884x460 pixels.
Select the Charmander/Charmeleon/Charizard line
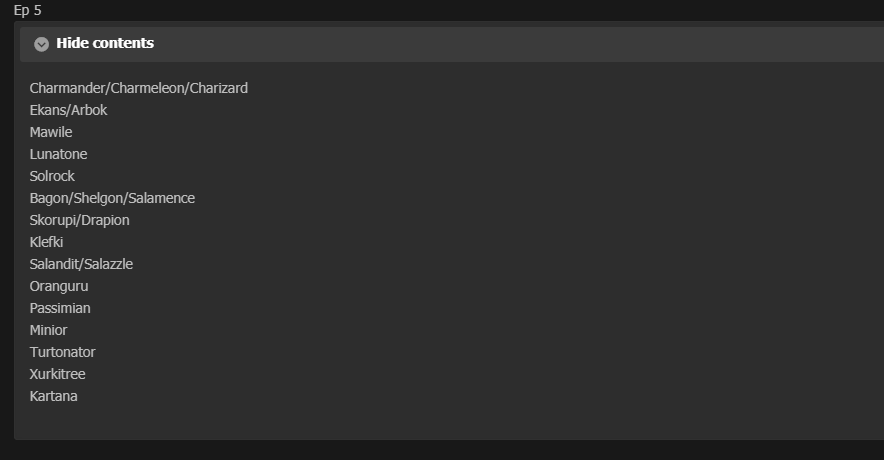[139, 89]
